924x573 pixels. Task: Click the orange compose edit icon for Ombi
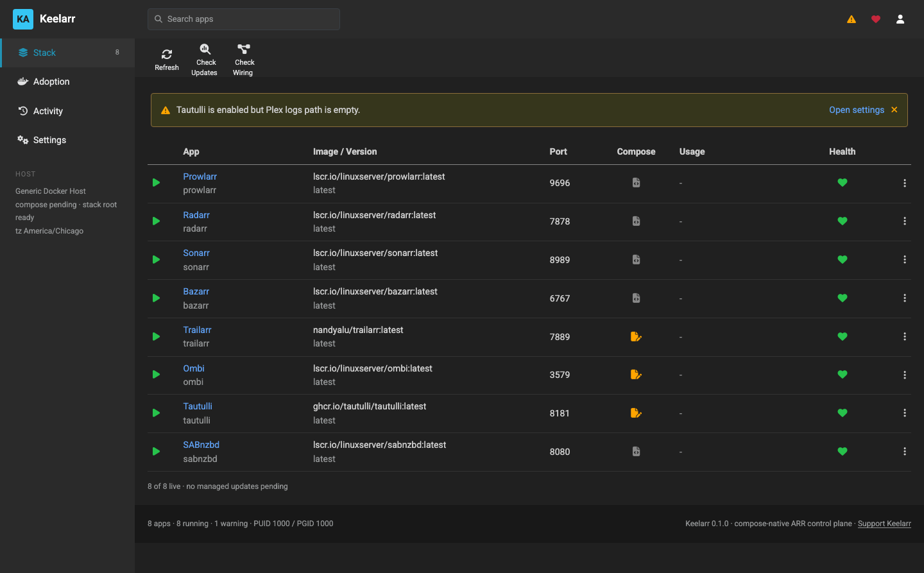coord(636,375)
